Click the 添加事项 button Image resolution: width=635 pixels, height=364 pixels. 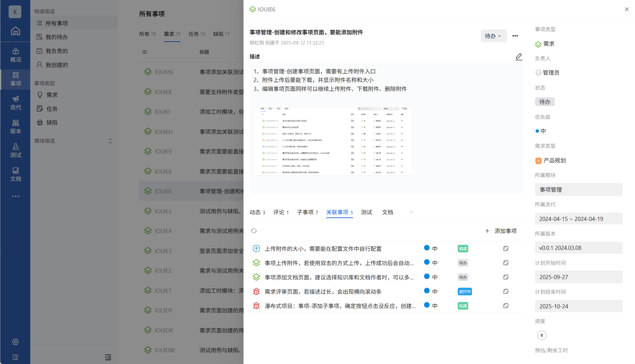(501, 231)
